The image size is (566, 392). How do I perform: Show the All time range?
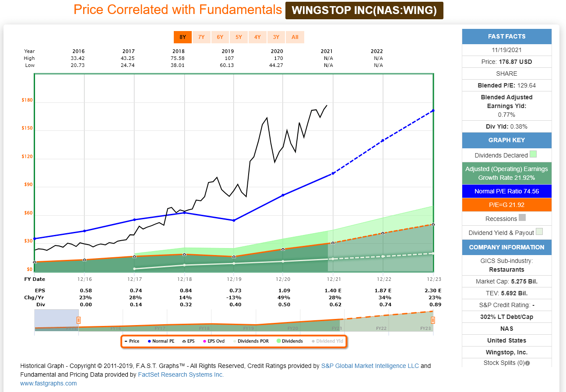(x=295, y=37)
